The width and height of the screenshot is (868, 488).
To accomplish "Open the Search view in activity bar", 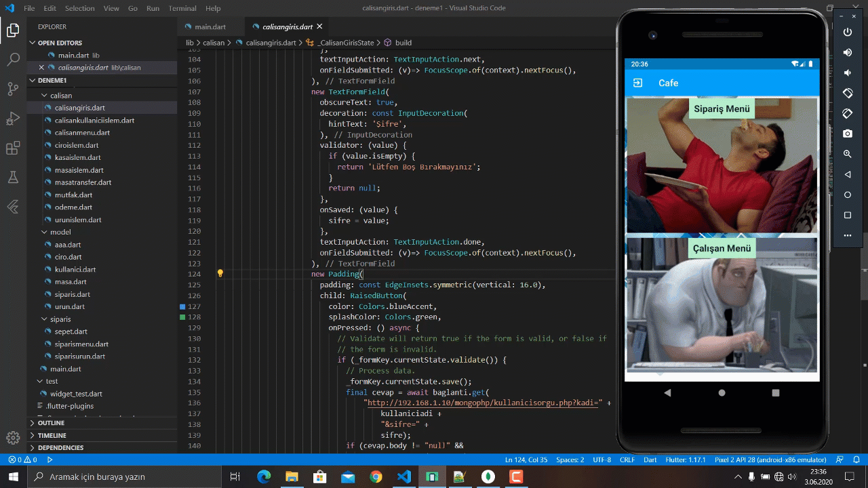I will [x=13, y=60].
